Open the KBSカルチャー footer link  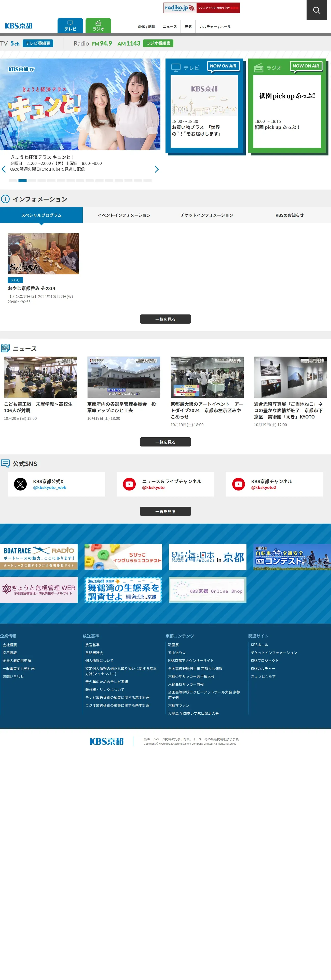[263, 668]
